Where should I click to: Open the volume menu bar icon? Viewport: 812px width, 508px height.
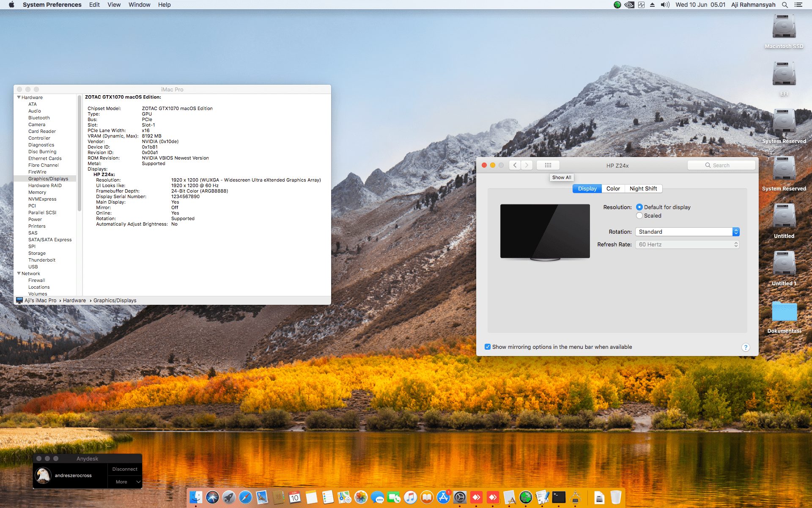pyautogui.click(x=665, y=5)
